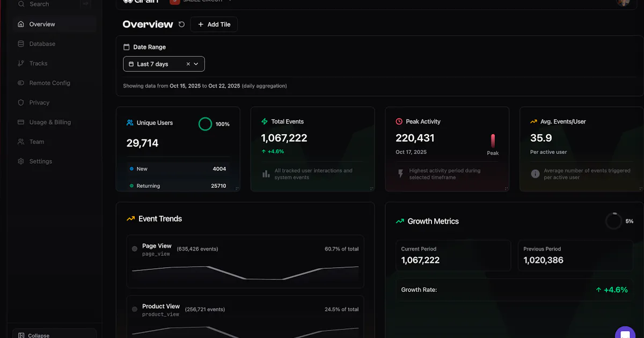Click the Overview home icon
644x338 pixels.
(x=21, y=24)
